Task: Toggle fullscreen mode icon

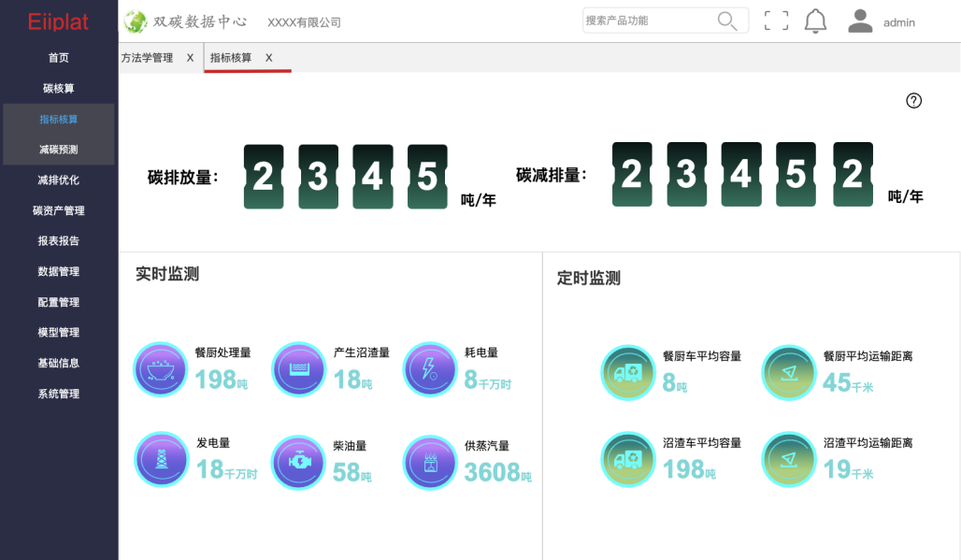Action: click(776, 21)
